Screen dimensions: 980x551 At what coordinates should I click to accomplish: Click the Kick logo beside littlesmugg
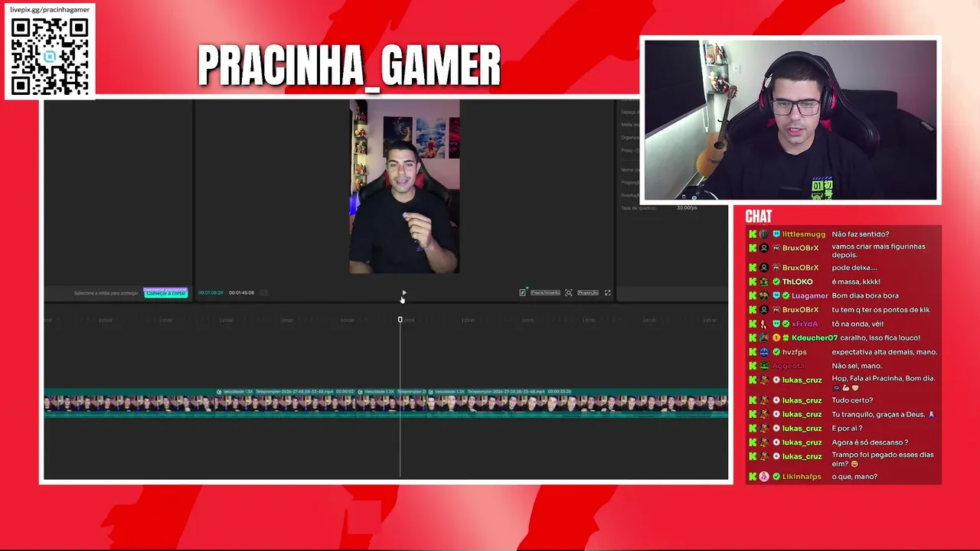(x=753, y=234)
